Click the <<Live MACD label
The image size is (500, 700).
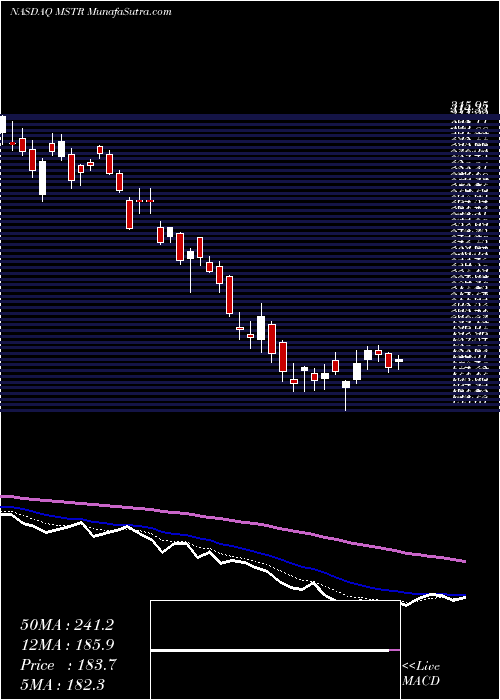point(421,674)
